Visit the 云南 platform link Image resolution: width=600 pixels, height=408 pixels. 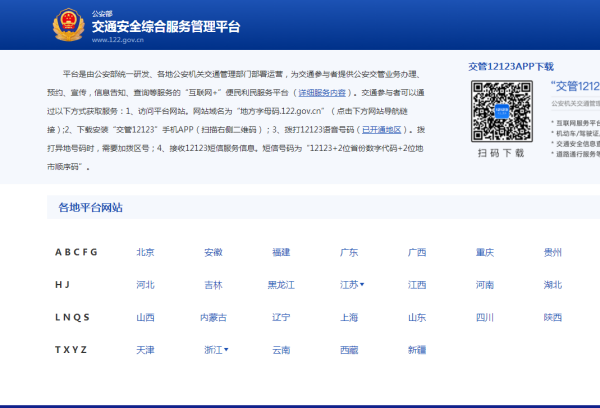click(281, 350)
